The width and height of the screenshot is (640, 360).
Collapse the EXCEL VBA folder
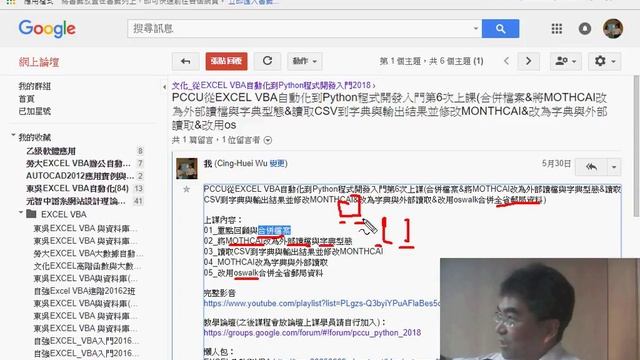point(20,212)
